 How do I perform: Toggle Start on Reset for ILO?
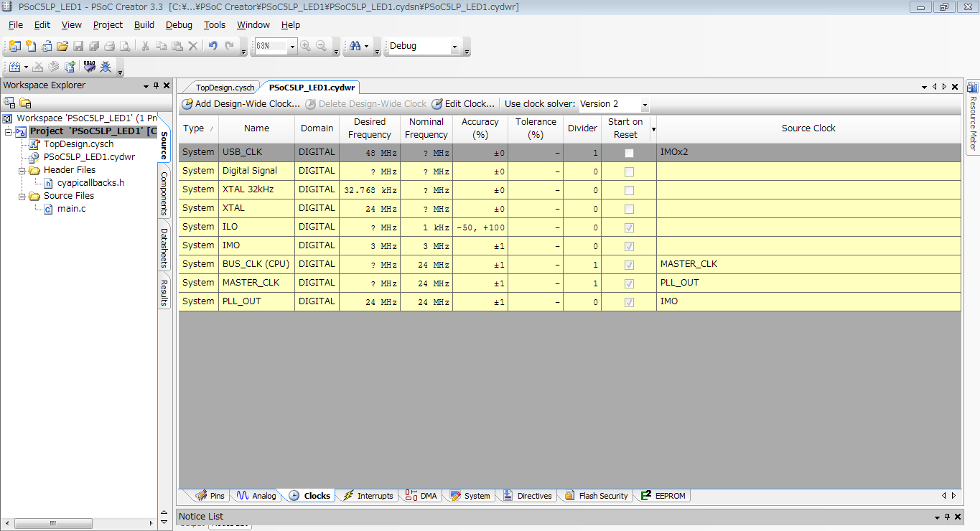(x=629, y=227)
